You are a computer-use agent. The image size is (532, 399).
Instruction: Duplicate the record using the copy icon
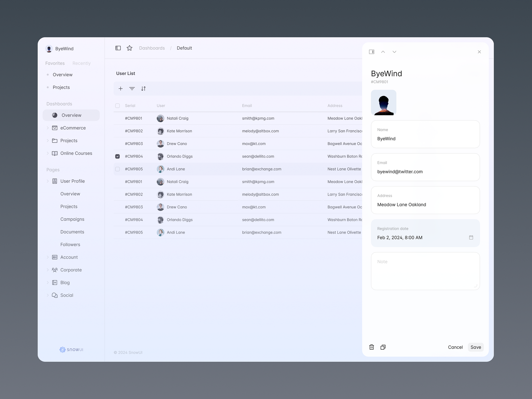point(383,347)
